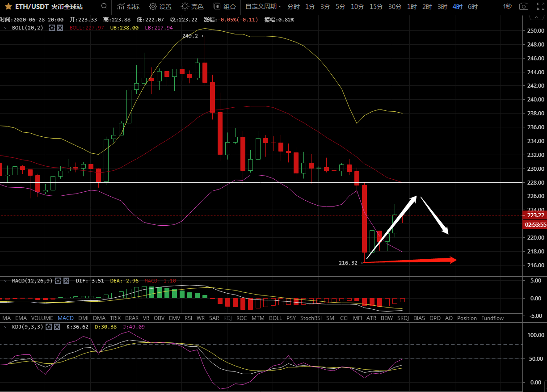Open the 指标 indicators menu
547x392 pixels.
[128, 7]
